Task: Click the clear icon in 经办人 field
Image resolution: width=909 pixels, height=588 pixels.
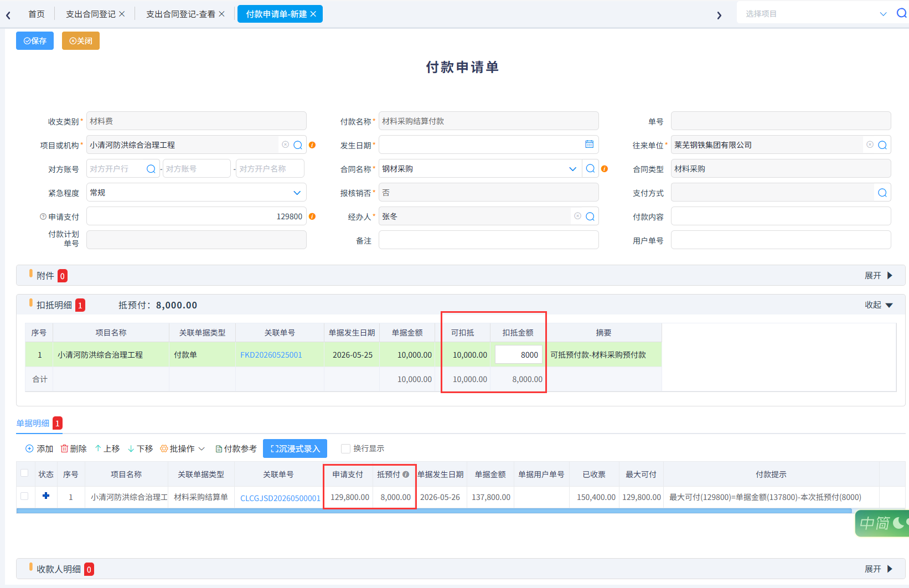Action: point(577,216)
